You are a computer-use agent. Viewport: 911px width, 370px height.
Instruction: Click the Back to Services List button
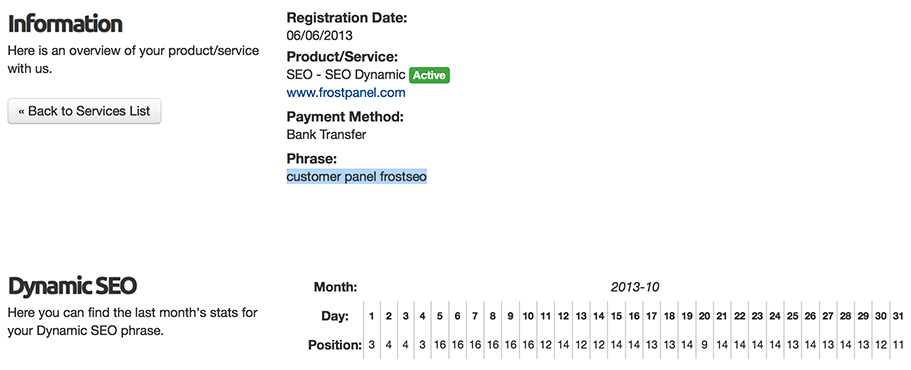click(x=84, y=111)
